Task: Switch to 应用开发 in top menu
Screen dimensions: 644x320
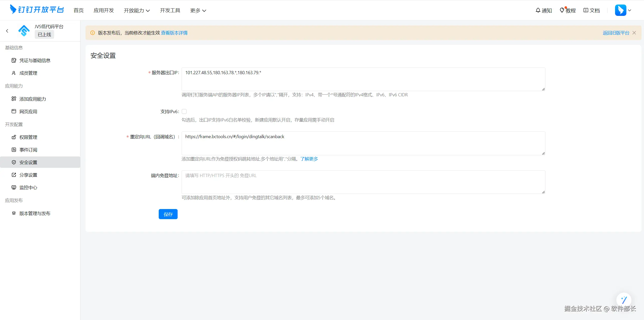Action: [104, 10]
